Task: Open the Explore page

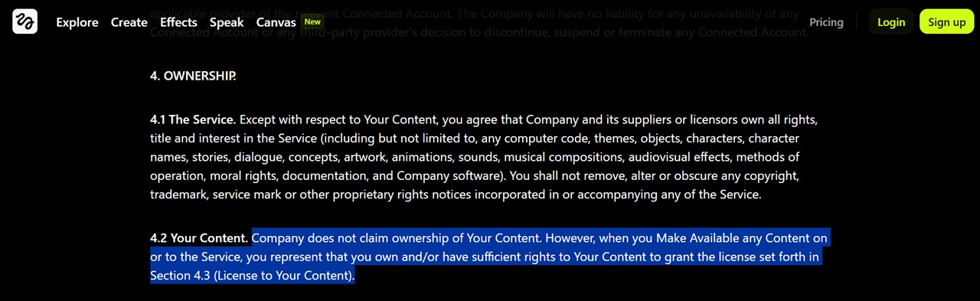Action: point(77,22)
